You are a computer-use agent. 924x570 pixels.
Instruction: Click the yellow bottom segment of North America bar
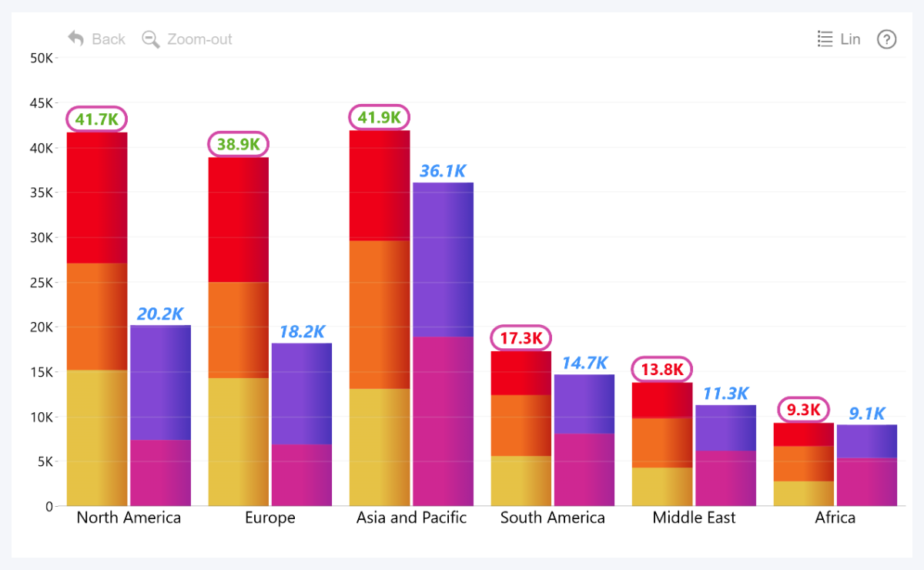pos(97,438)
